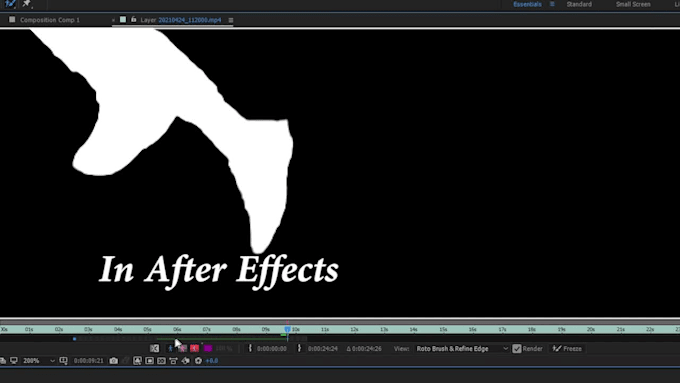This screenshot has width=680, height=383.
Task: Switch to the Essentials workspace
Action: [527, 4]
